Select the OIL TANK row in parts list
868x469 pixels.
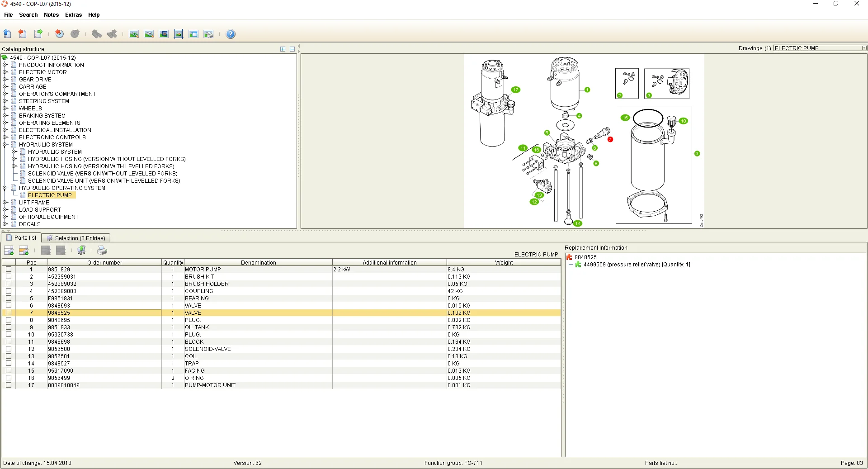click(197, 327)
